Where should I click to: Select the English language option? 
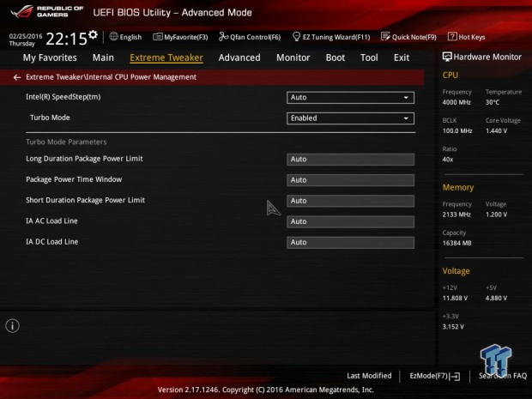tap(130, 37)
